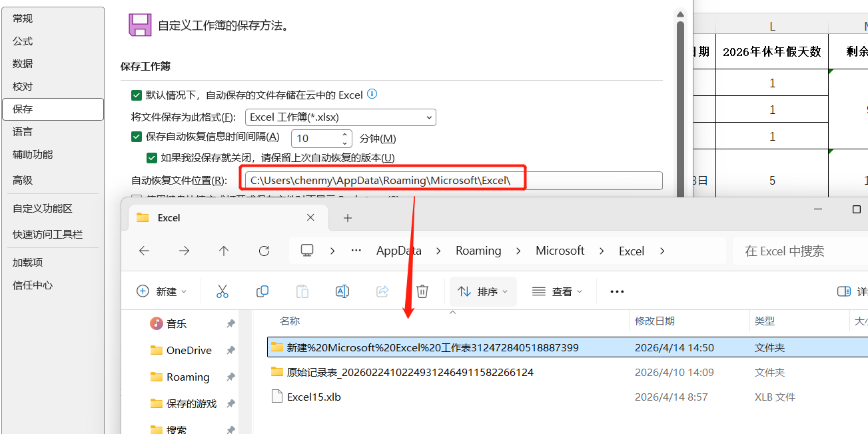The image size is (868, 434).
Task: Go up one folder level arrow
Action: coord(224,251)
